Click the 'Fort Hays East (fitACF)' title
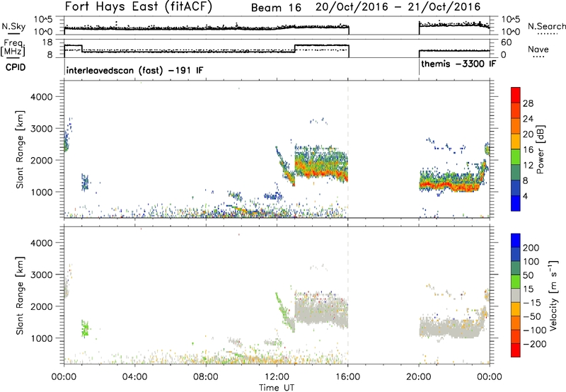The width and height of the screenshot is (566, 392). tap(139, 7)
